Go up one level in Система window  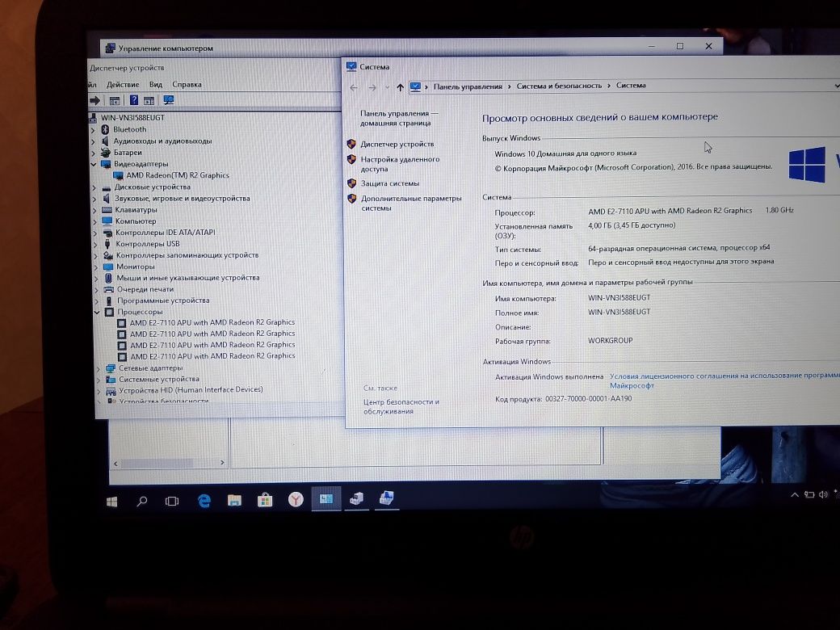click(x=400, y=87)
